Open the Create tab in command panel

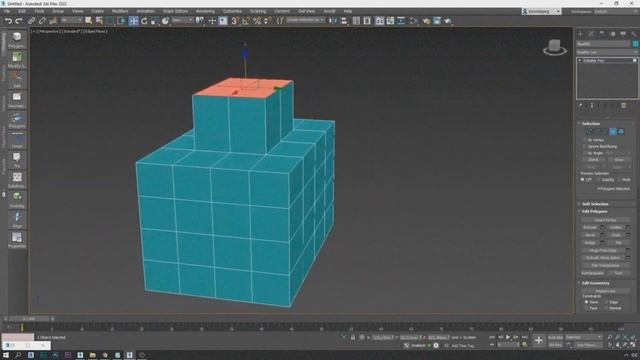point(580,34)
